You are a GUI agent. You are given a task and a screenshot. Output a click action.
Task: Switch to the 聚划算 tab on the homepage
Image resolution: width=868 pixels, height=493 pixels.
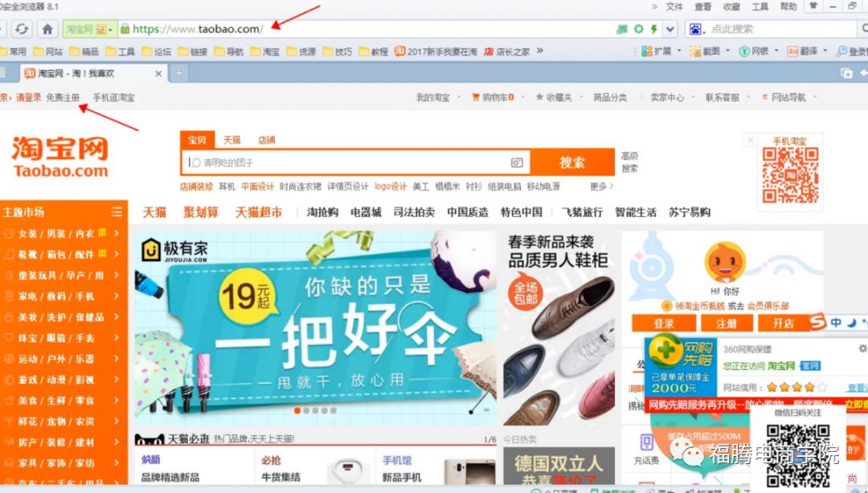[198, 212]
